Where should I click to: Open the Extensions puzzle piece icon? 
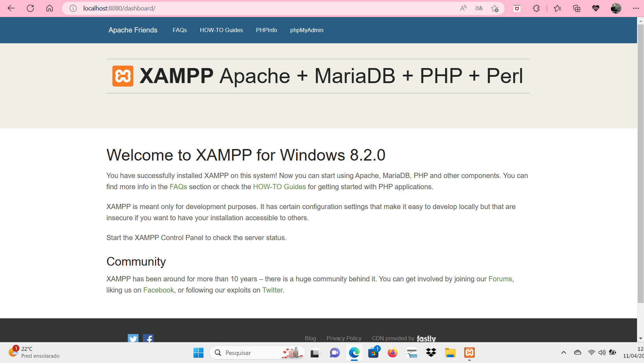[x=536, y=8]
